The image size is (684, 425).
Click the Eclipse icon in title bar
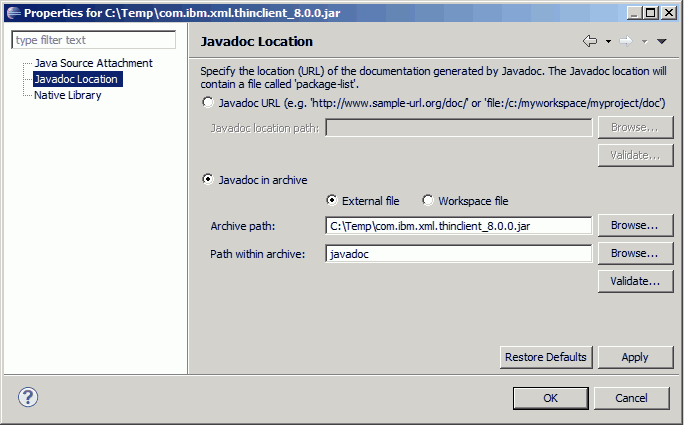click(x=14, y=13)
